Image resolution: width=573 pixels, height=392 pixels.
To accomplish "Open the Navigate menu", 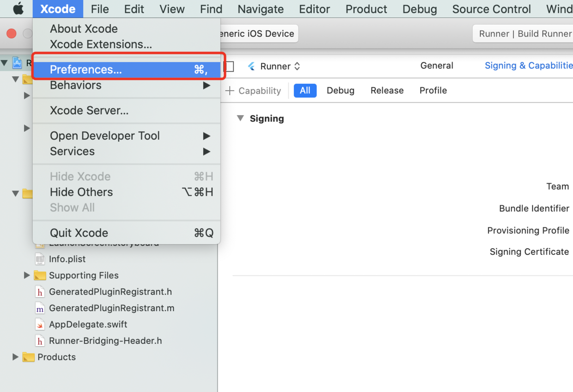I will (x=261, y=9).
